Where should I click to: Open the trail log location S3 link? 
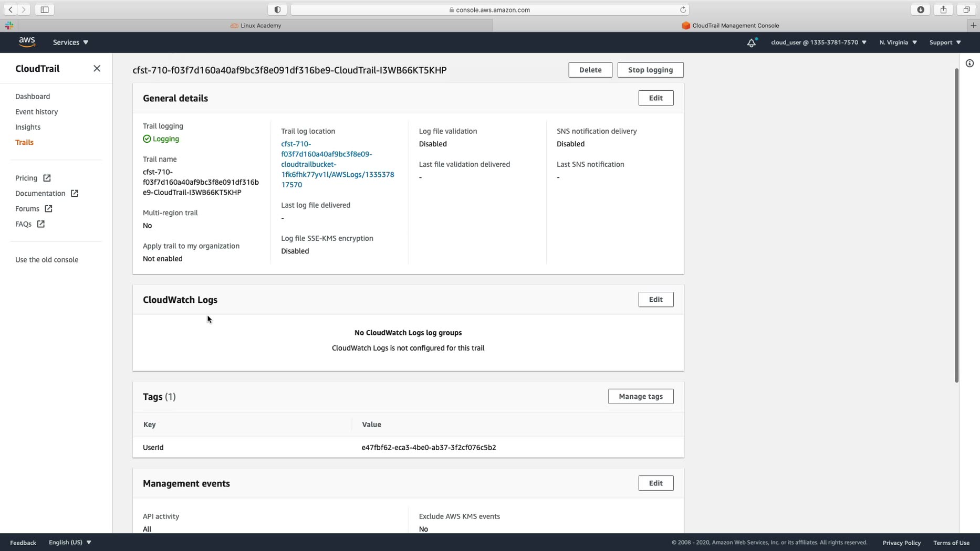click(x=338, y=164)
